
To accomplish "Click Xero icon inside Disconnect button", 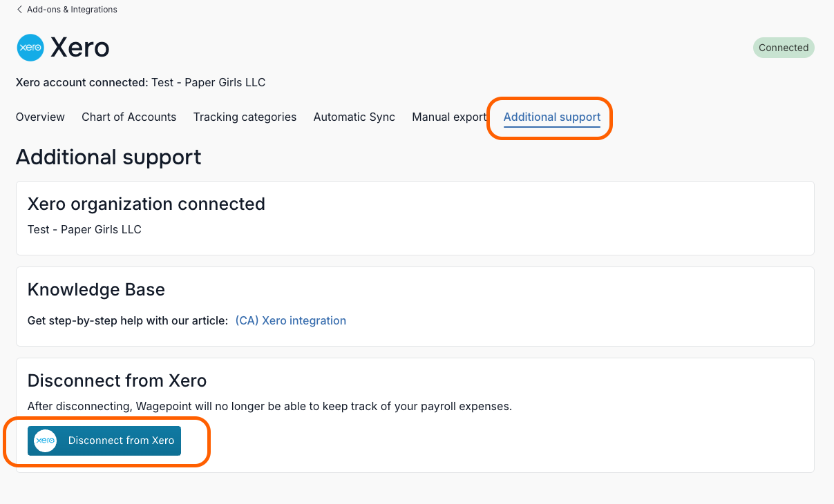I will tap(46, 440).
